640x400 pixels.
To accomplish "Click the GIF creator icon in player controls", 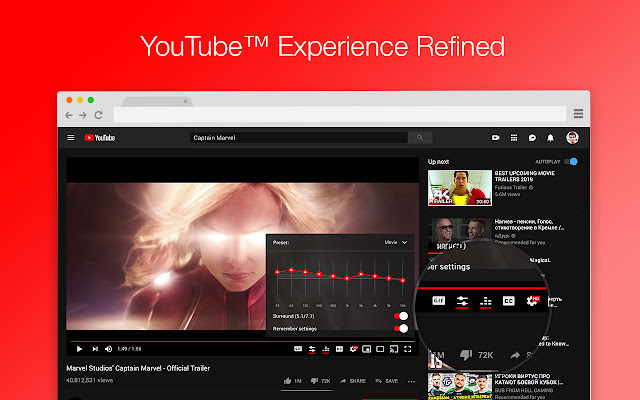I will tap(298, 349).
